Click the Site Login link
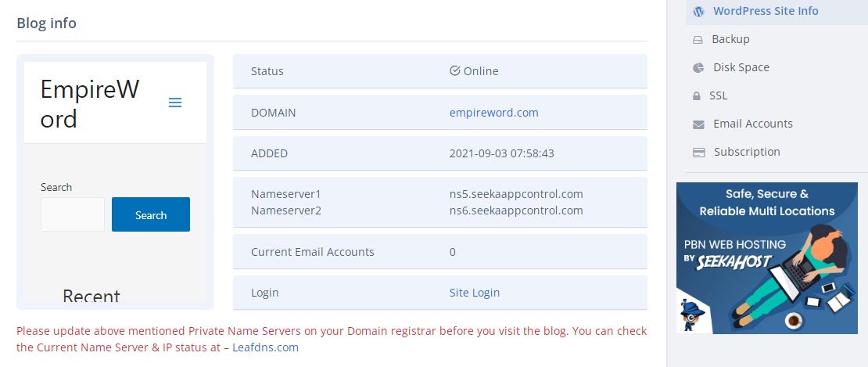This screenshot has height=367, width=868. (474, 293)
